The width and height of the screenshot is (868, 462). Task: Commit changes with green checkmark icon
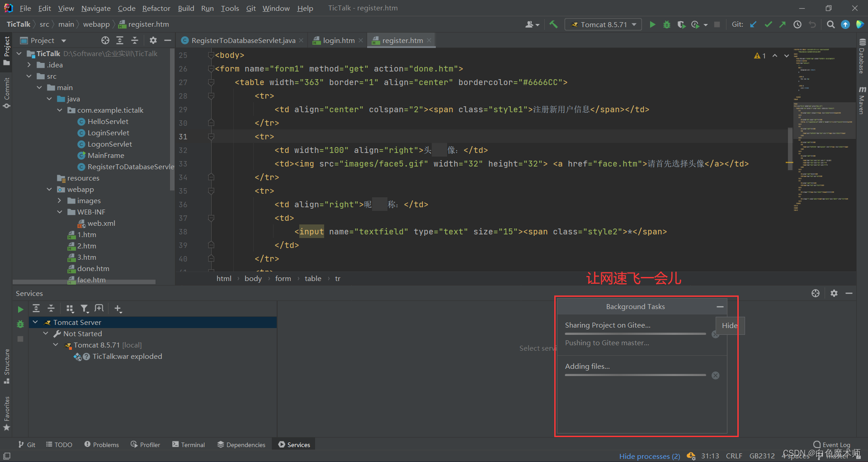pyautogui.click(x=768, y=24)
